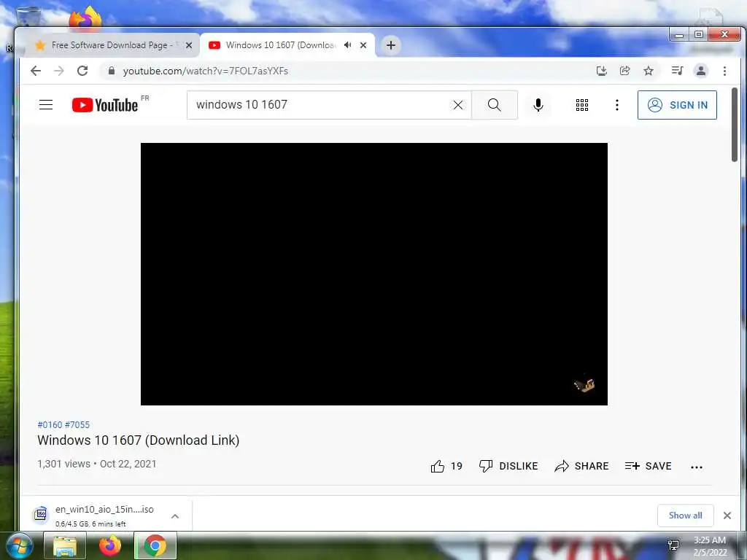Start voice search with the microphone

[x=538, y=105]
